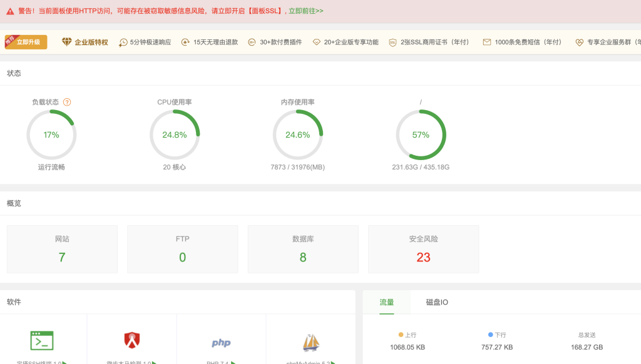Open the 安全风险 card showing 23

pyautogui.click(x=424, y=249)
